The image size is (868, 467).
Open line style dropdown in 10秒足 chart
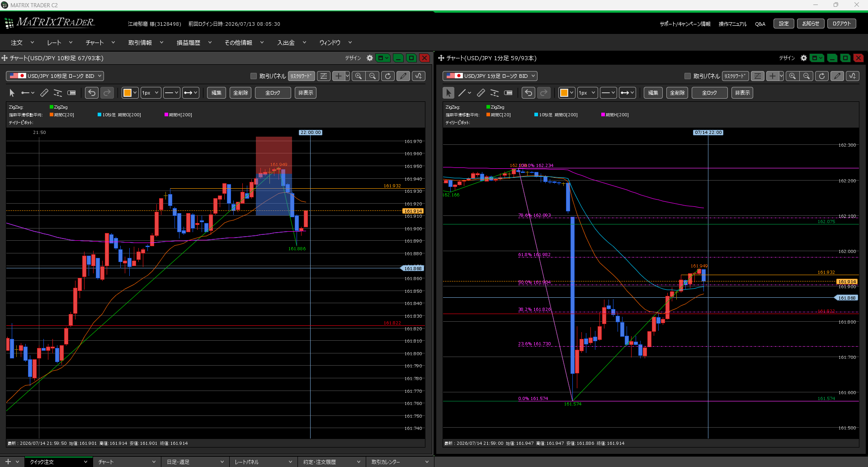point(171,93)
